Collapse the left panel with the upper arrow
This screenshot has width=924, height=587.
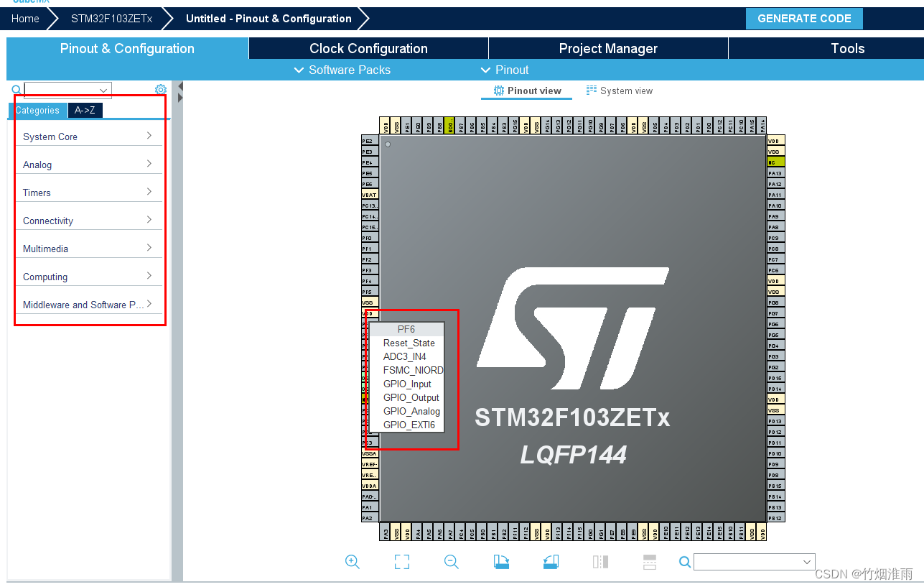[x=180, y=86]
